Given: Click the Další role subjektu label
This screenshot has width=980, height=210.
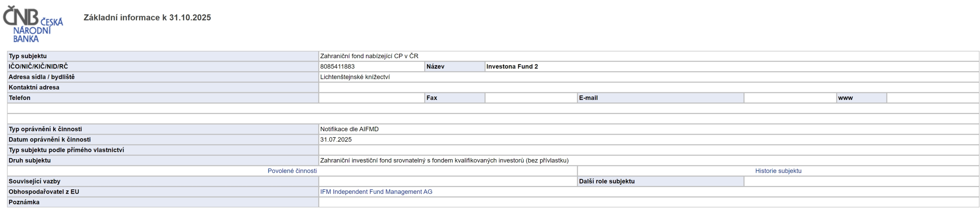Looking at the screenshot, I should pos(606,181).
